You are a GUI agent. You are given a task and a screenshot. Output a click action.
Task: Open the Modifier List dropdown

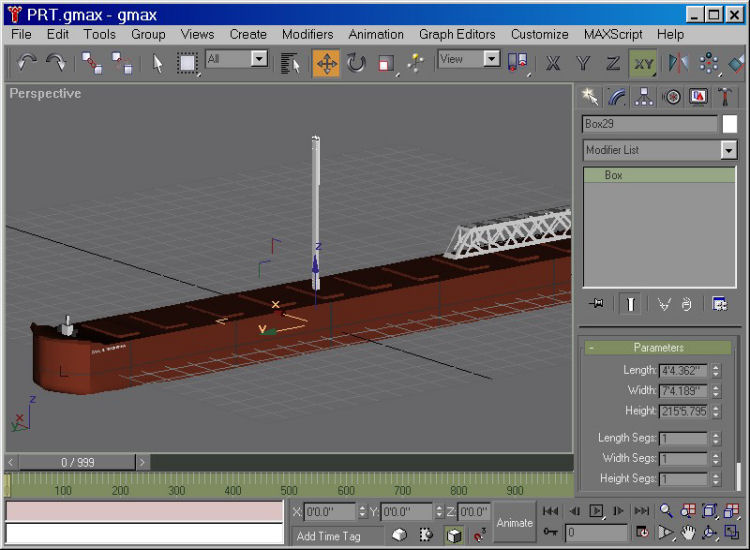point(728,150)
